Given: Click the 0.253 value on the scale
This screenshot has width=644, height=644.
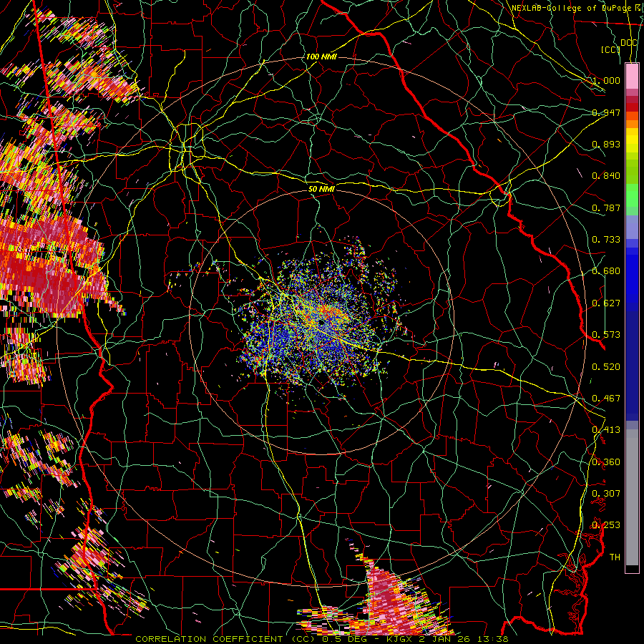Looking at the screenshot, I should 606,525.
